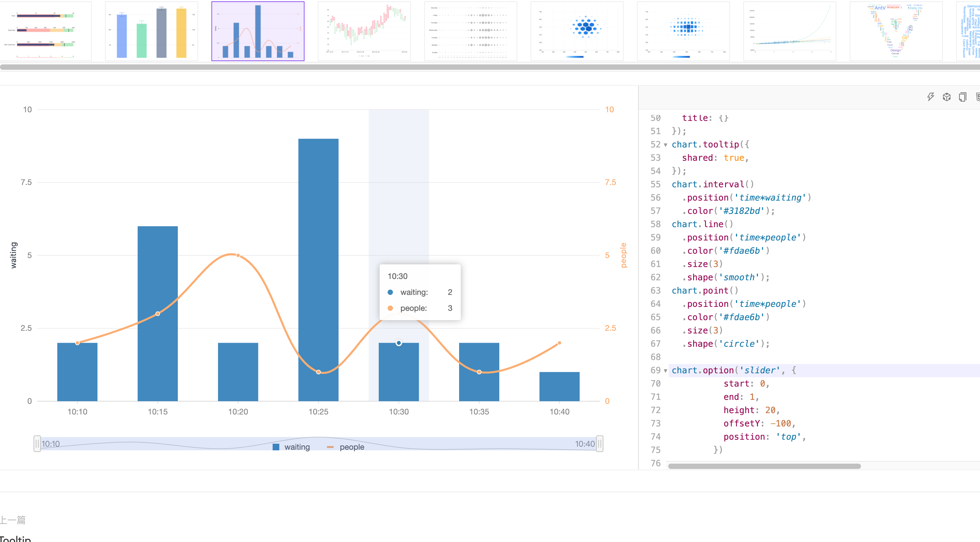Open the example in CodeSandbox cube icon
This screenshot has height=542, width=980.
point(946,97)
